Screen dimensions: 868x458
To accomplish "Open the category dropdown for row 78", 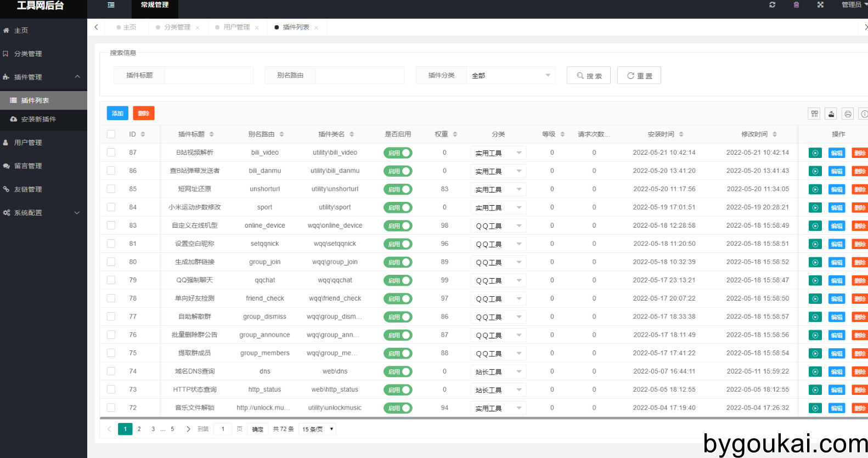I will pos(498,299).
